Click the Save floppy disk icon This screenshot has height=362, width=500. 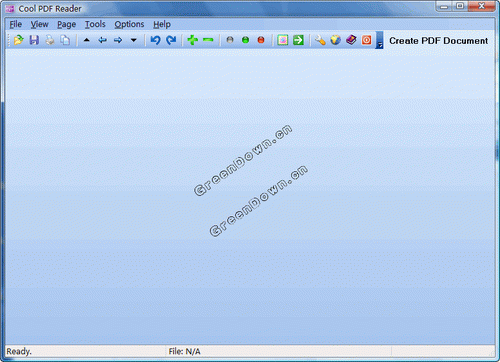34,40
